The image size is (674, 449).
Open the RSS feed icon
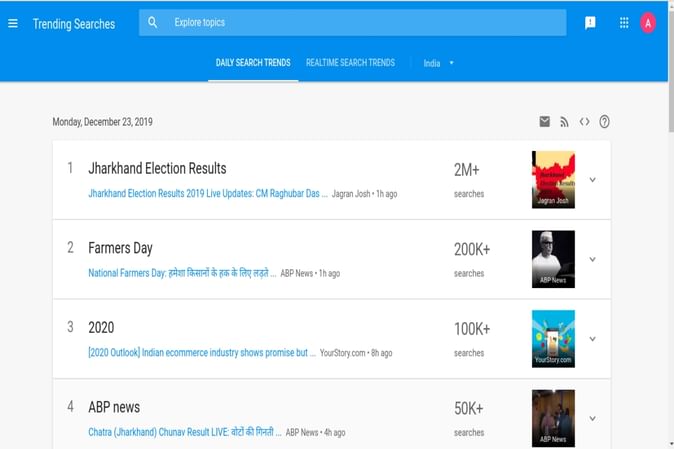564,122
